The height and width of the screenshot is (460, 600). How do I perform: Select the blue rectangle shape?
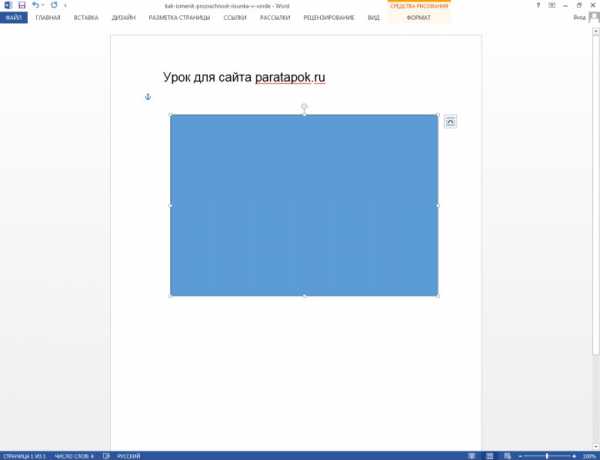pos(304,205)
